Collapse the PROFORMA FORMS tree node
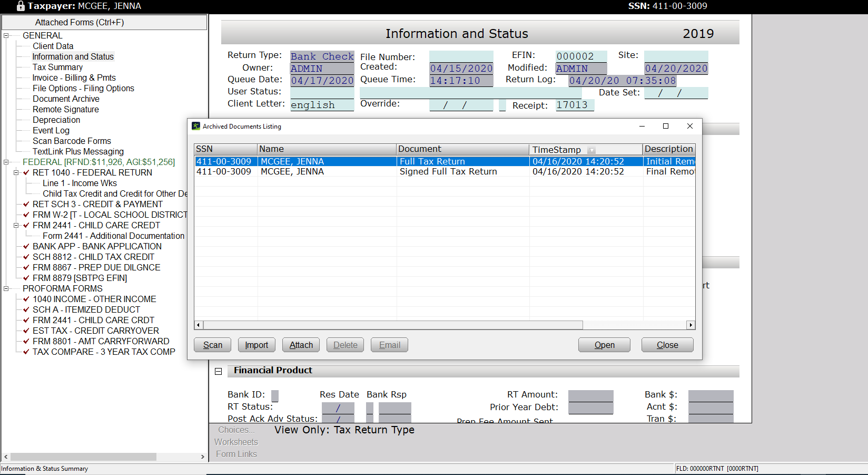 (x=6, y=288)
